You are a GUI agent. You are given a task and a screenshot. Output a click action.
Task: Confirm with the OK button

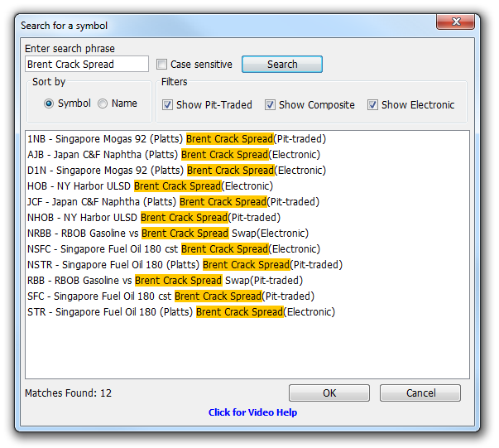329,393
